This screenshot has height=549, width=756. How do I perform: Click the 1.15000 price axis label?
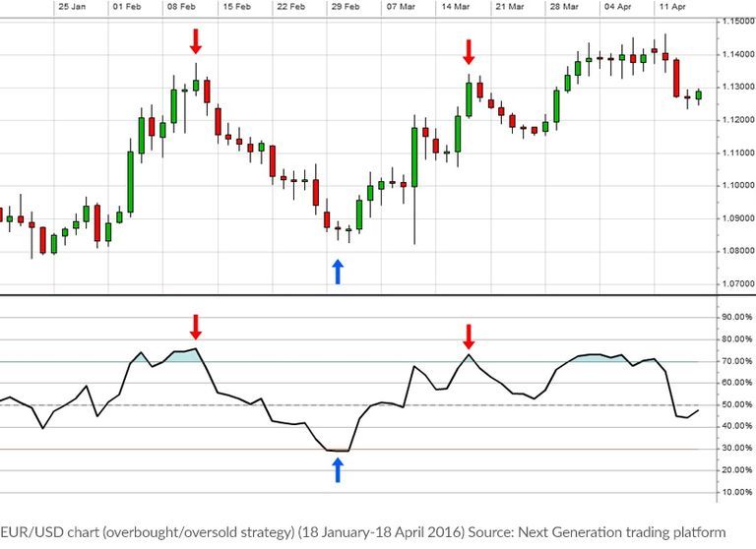tap(737, 22)
